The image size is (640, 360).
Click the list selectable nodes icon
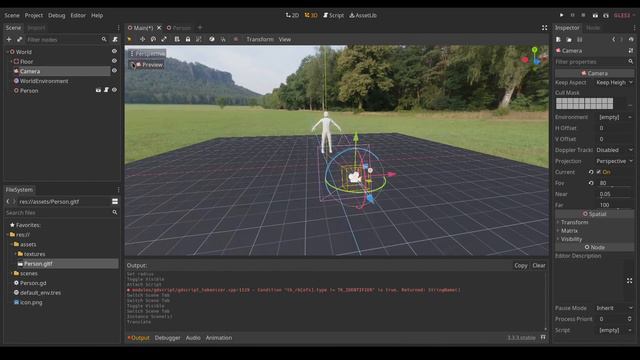click(x=177, y=39)
